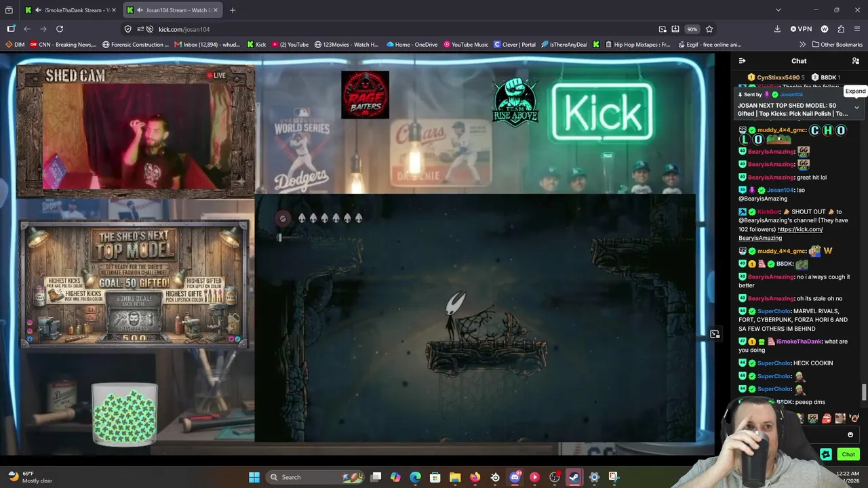Open the list all tabs dropdown
The height and width of the screenshot is (488, 868).
point(778,10)
